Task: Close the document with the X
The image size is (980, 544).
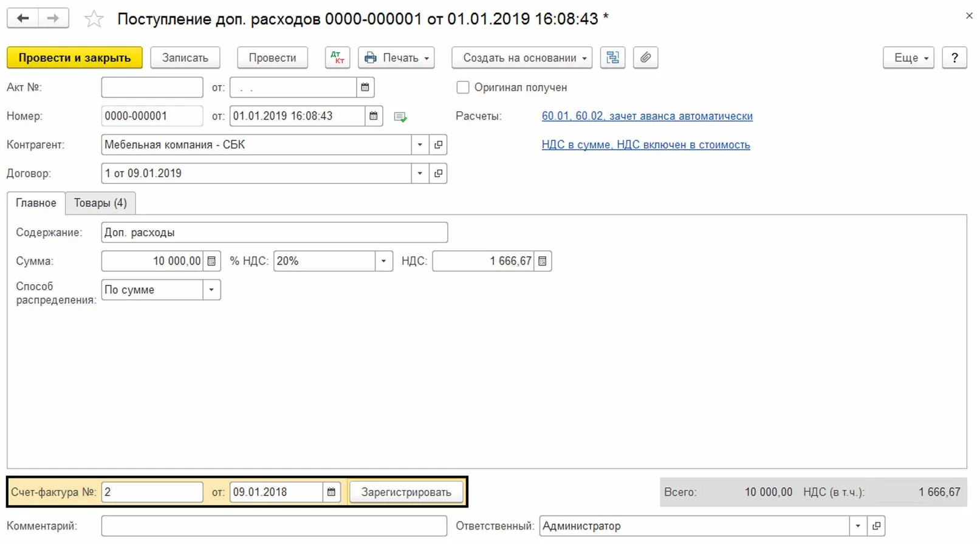Action: [969, 16]
